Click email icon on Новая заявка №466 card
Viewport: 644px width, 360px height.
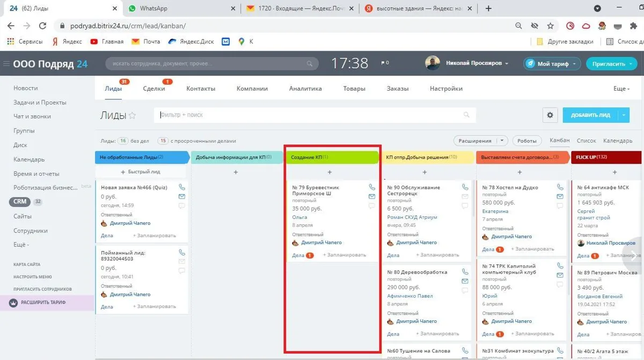(182, 196)
